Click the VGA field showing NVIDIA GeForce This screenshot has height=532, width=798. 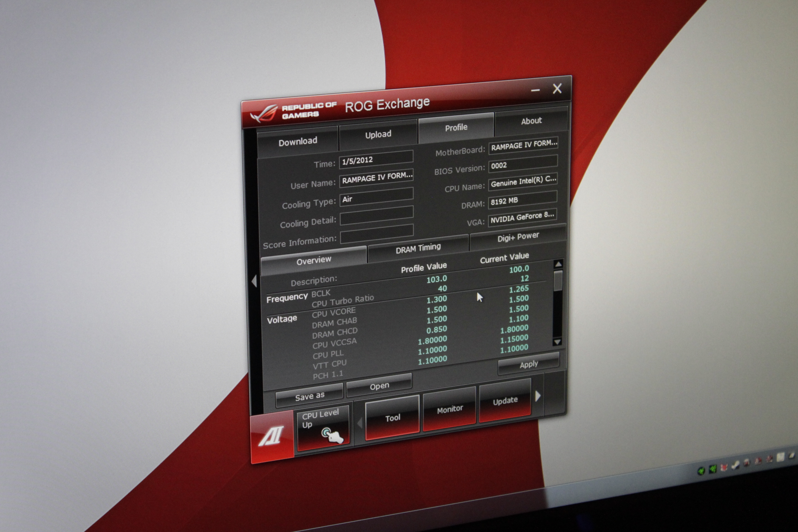click(522, 217)
